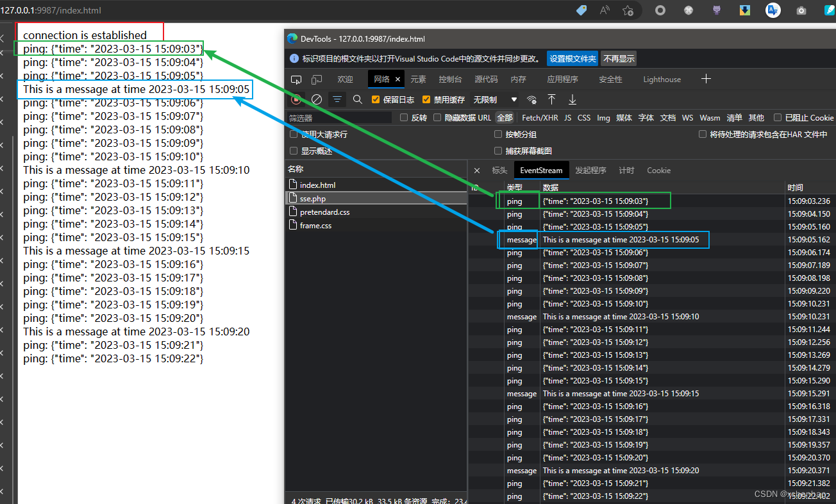
Task: Clear the network log
Action: coord(317,99)
